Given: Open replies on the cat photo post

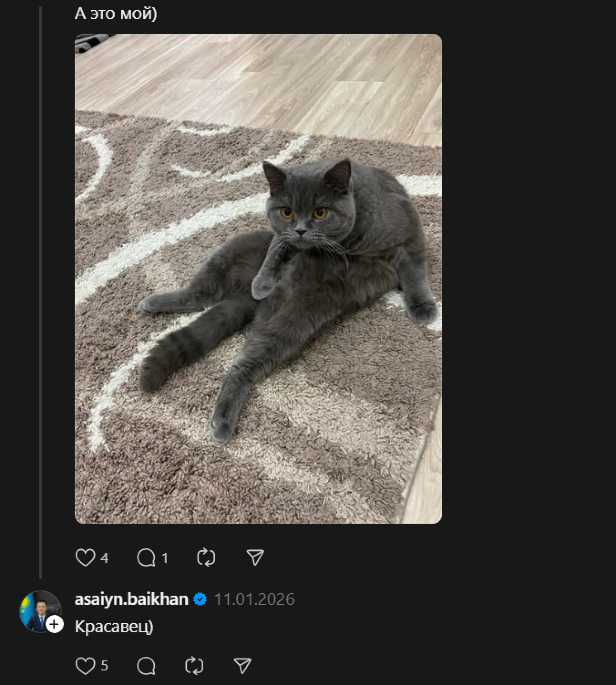Looking at the screenshot, I should [x=146, y=557].
